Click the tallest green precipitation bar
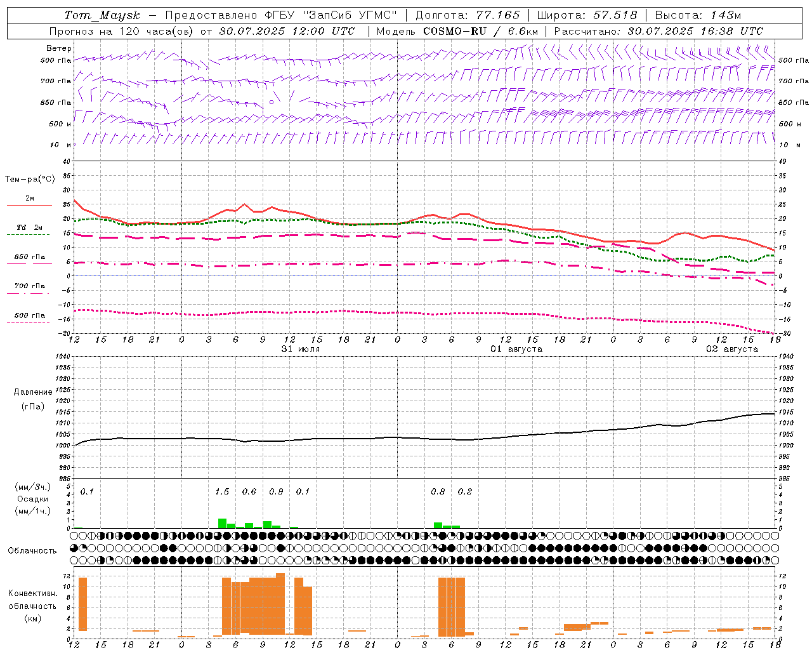812x650 pixels. pos(222,524)
